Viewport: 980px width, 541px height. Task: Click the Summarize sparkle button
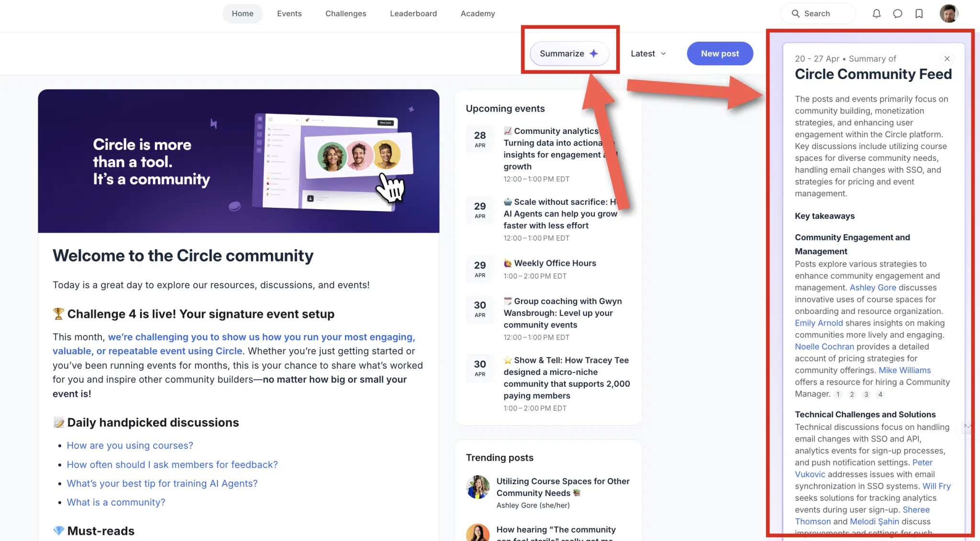pyautogui.click(x=569, y=54)
